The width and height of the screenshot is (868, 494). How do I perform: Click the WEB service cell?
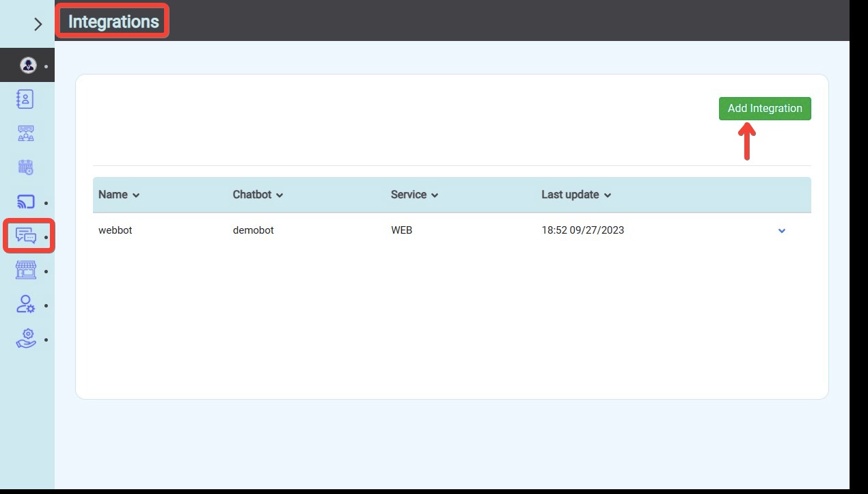pos(401,230)
